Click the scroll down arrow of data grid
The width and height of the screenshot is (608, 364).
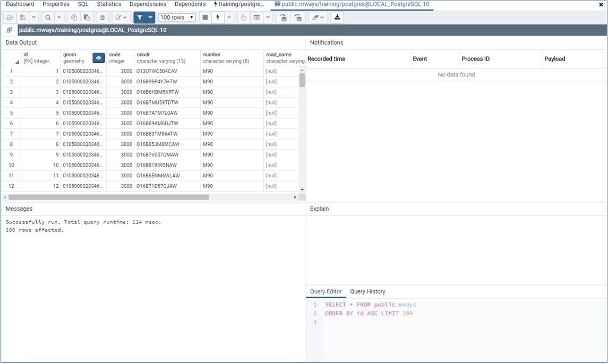click(302, 190)
